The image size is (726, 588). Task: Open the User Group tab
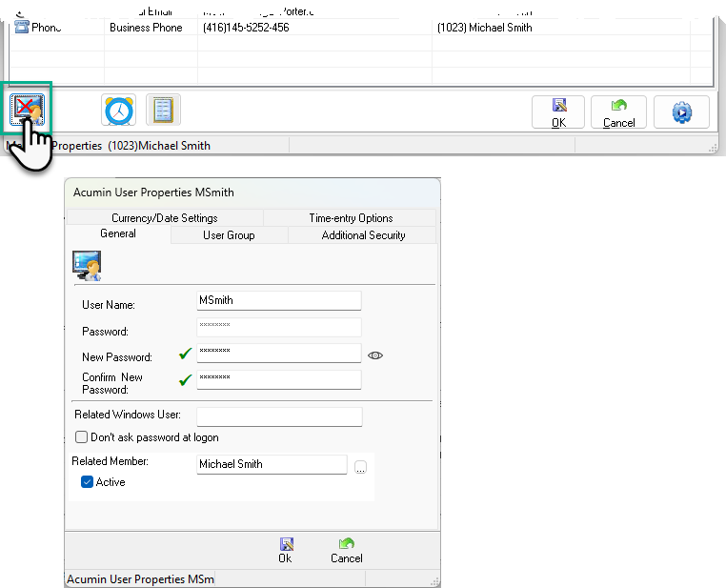(230, 235)
